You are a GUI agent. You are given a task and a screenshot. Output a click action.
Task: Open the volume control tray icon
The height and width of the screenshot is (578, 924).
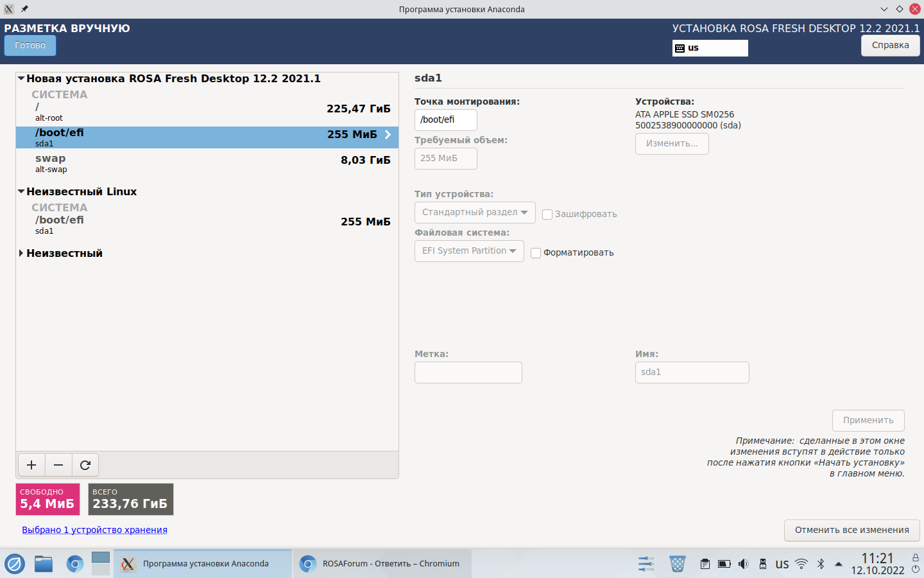[x=743, y=564]
